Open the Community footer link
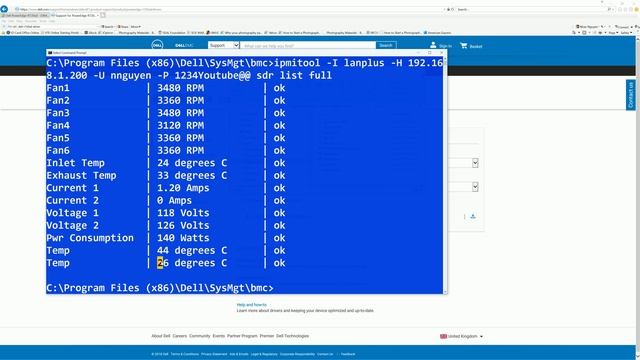The image size is (640, 360). click(x=200, y=336)
